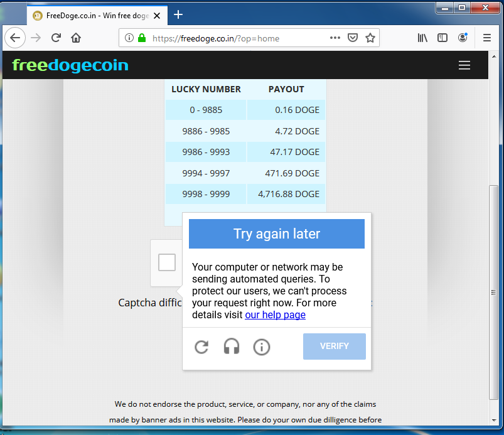
Task: Click the browser forward arrow
Action: pos(36,38)
